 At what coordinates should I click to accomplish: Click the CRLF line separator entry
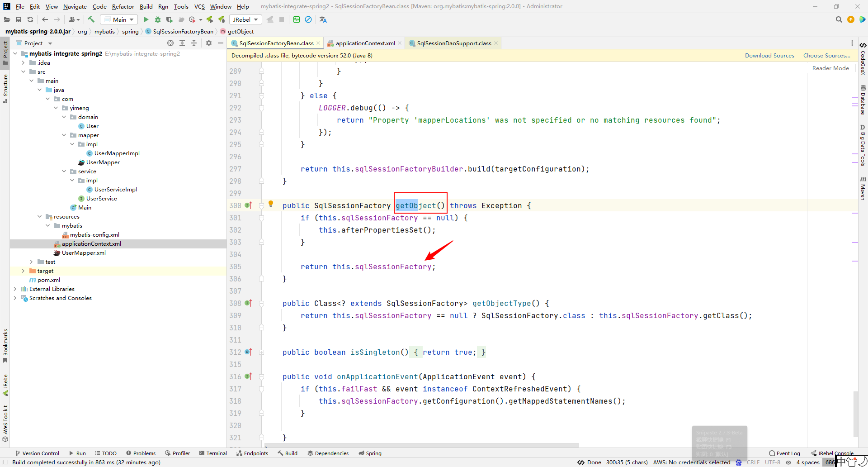pos(753,462)
